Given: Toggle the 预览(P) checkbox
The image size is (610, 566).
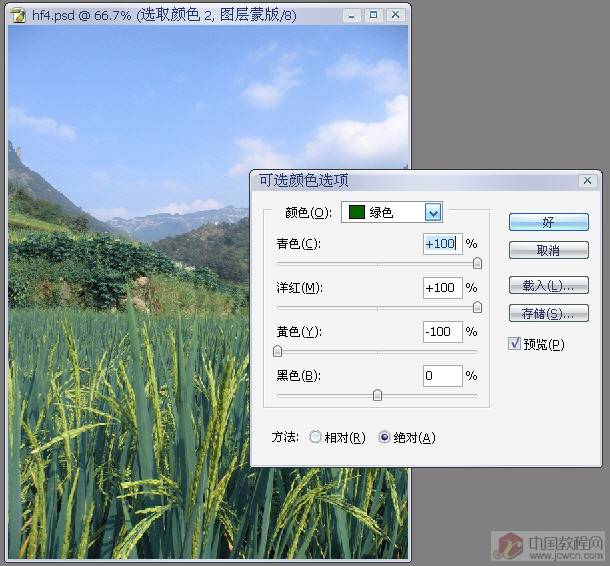Looking at the screenshot, I should coord(515,344).
